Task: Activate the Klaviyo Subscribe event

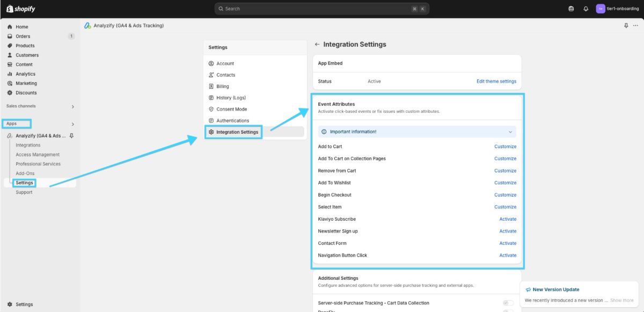Action: pyautogui.click(x=508, y=219)
